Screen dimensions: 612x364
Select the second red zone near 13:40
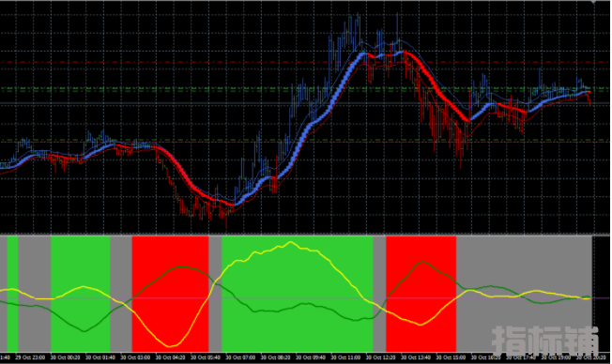421,294
